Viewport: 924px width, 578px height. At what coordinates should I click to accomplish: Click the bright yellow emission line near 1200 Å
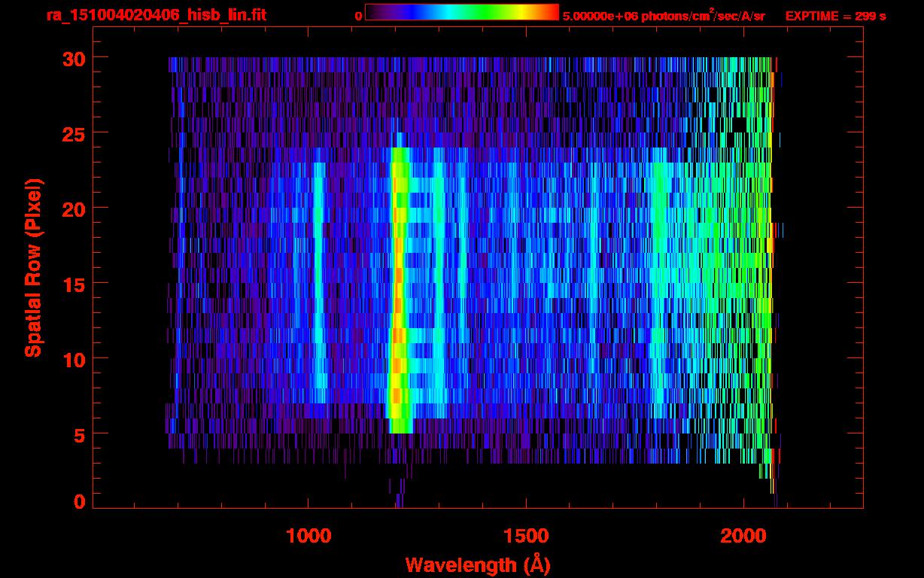[x=398, y=286]
